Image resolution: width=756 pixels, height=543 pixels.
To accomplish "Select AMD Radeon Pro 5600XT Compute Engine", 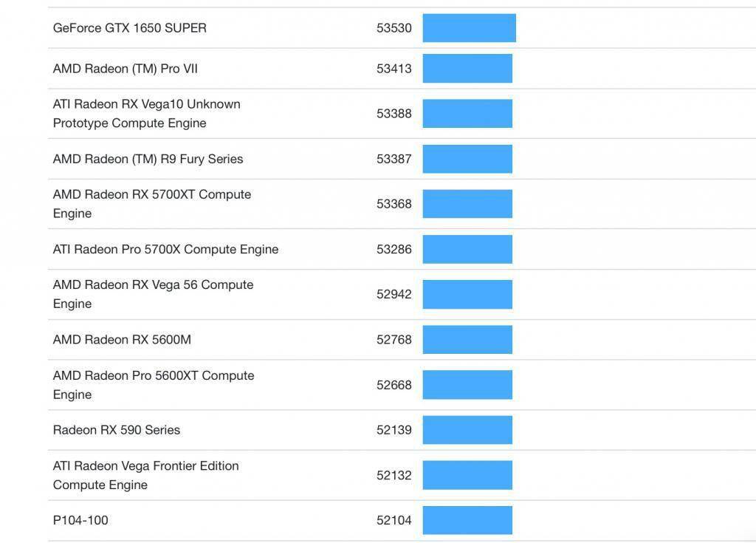I will click(154, 385).
